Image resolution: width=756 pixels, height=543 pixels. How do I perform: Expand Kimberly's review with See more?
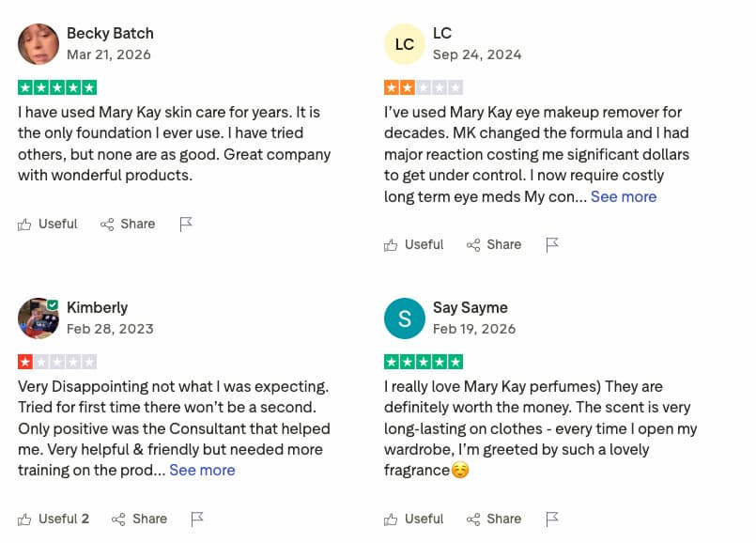202,470
